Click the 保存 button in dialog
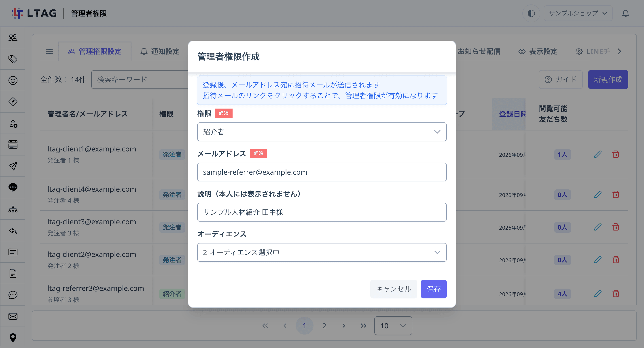This screenshot has width=644, height=348. [x=434, y=289]
